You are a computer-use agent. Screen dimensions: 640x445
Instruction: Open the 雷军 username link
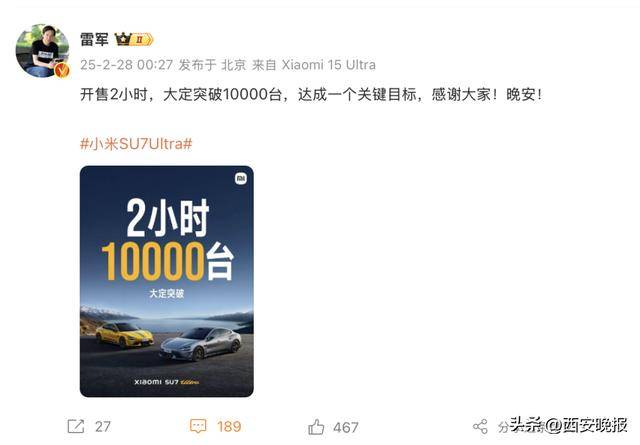[94, 40]
